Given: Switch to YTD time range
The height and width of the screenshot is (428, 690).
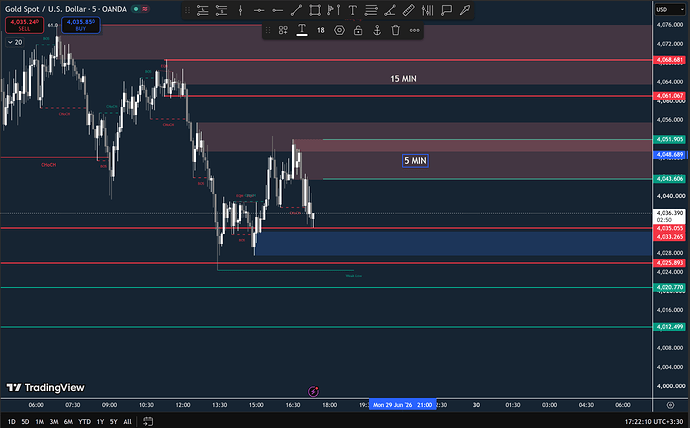Looking at the screenshot, I should (84, 421).
